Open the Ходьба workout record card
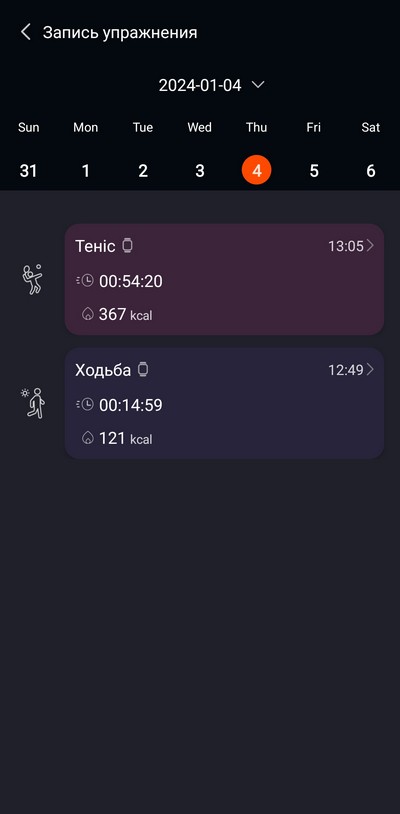Image resolution: width=400 pixels, height=814 pixels. pos(224,403)
